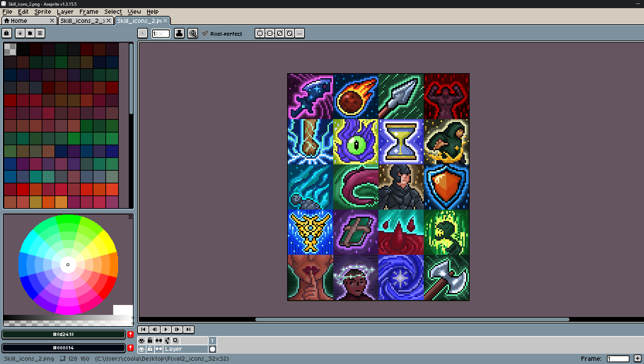Close the active Skill_icons_2.png tab
644x364 pixels.
click(x=165, y=20)
